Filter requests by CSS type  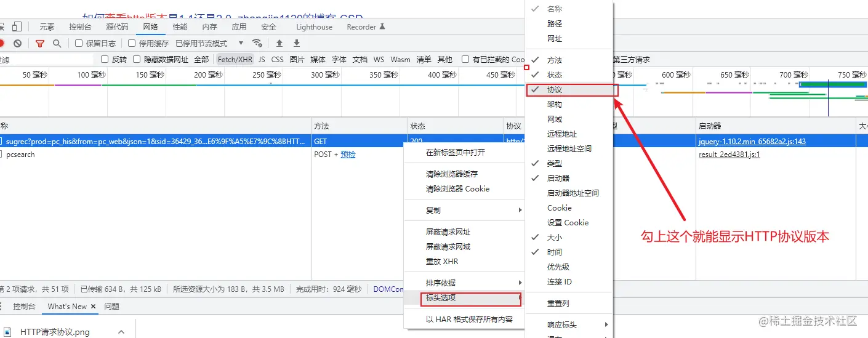[278, 60]
